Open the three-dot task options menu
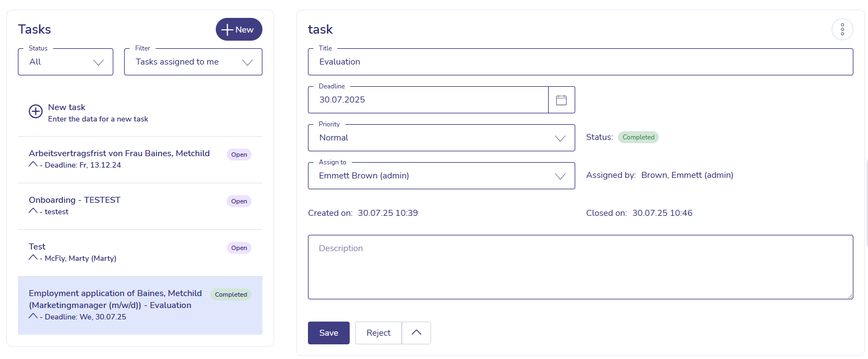868x359 pixels. (842, 29)
